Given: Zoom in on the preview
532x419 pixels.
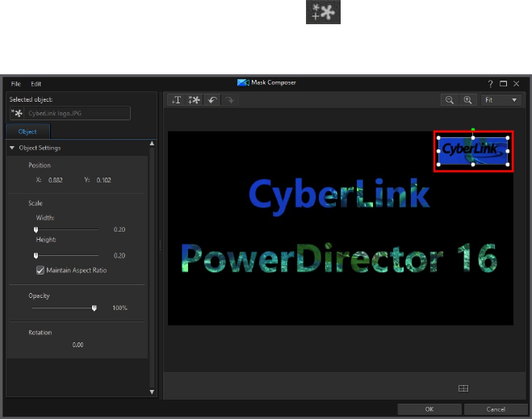Looking at the screenshot, I should (468, 100).
